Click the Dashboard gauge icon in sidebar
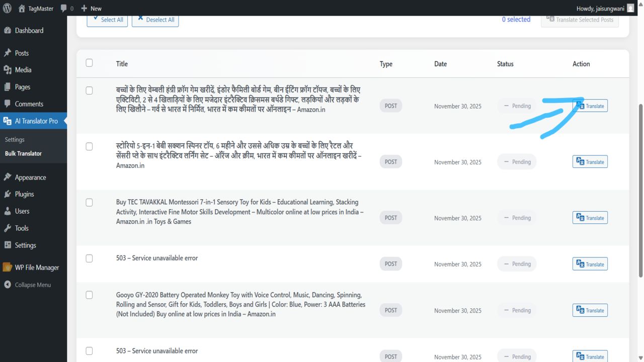Screen dimensions: 644x362 [8, 31]
